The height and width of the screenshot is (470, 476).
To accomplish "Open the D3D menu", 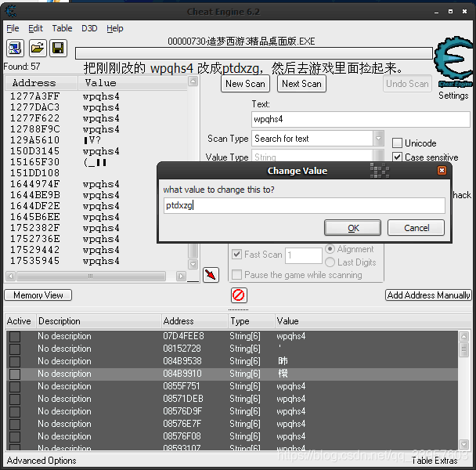I will point(89,28).
